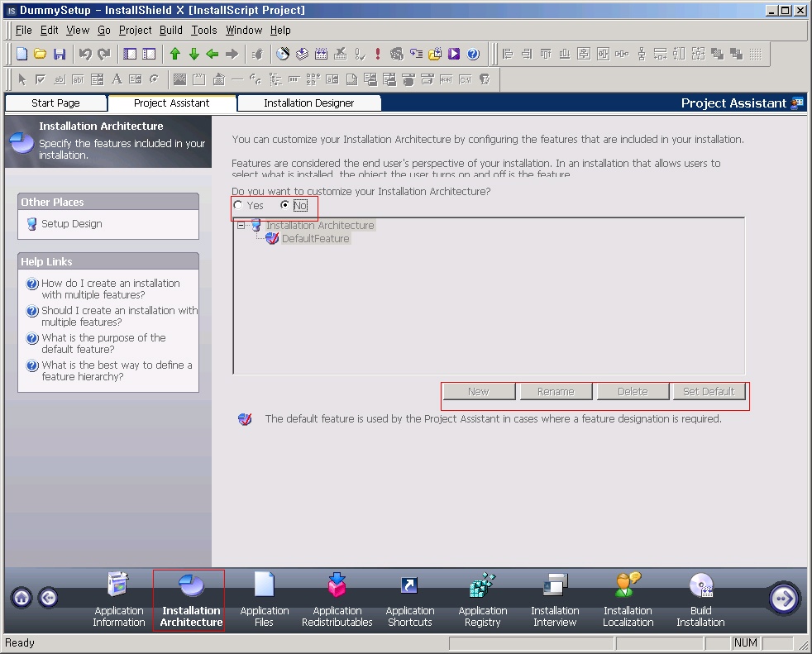Open the Application Shortcuts step
This screenshot has height=654, width=812.
[409, 599]
